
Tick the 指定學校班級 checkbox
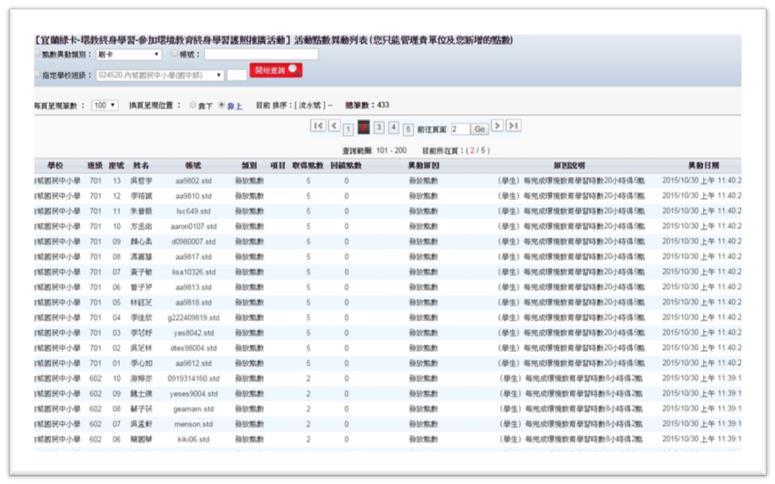point(37,75)
